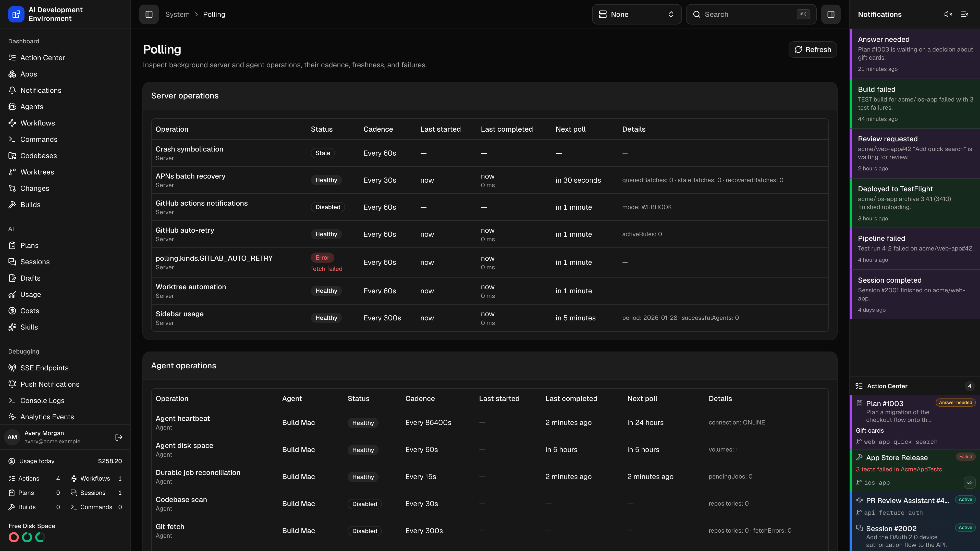Click the Console Logs terminal icon
The image size is (980, 551).
click(x=12, y=401)
